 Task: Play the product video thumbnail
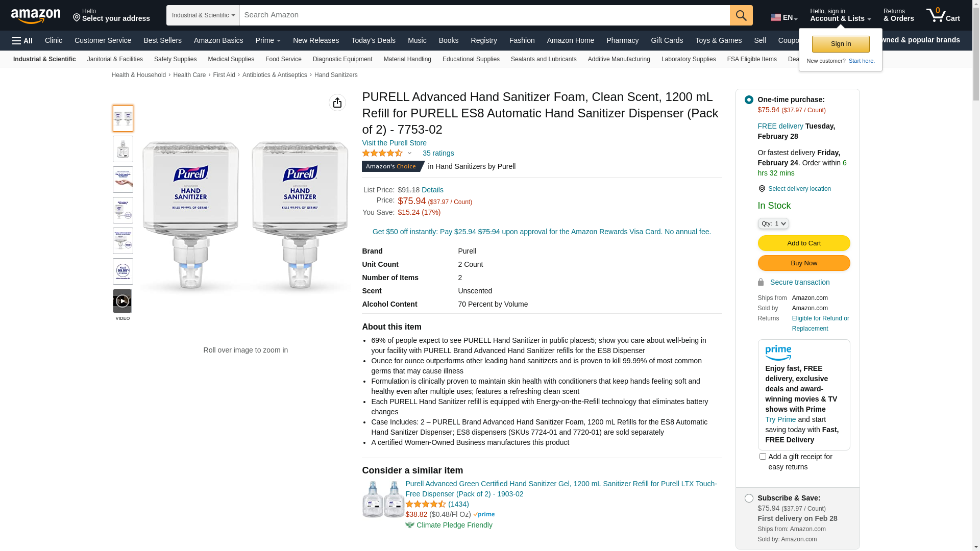pyautogui.click(x=122, y=301)
